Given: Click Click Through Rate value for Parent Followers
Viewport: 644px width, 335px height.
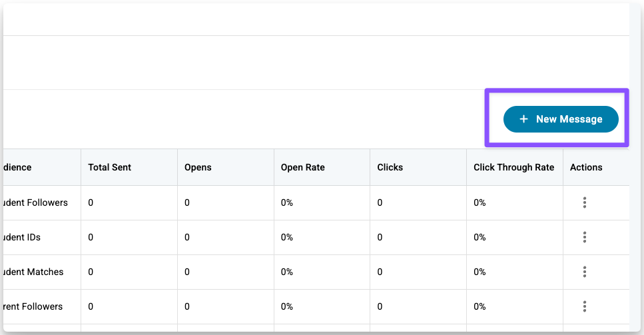Looking at the screenshot, I should point(480,306).
